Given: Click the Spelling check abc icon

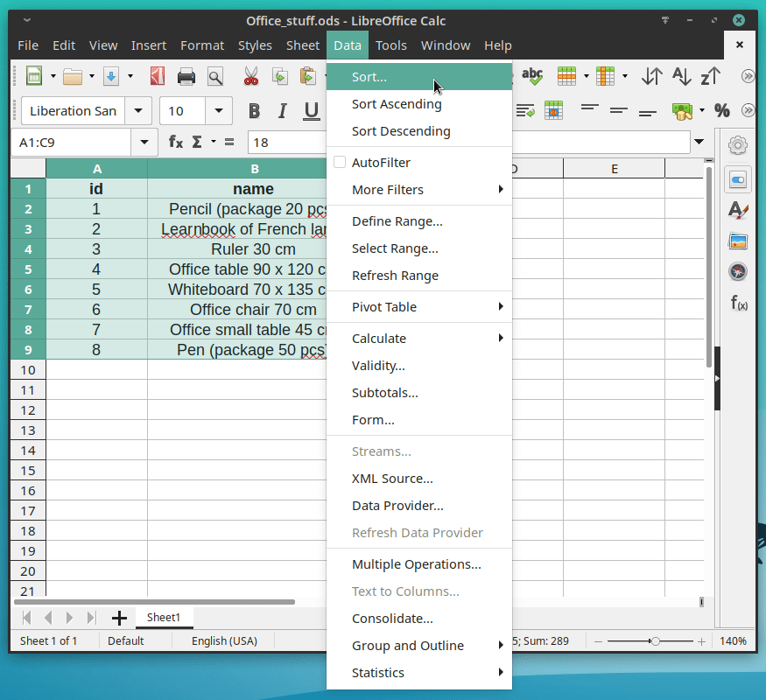Looking at the screenshot, I should (x=532, y=76).
